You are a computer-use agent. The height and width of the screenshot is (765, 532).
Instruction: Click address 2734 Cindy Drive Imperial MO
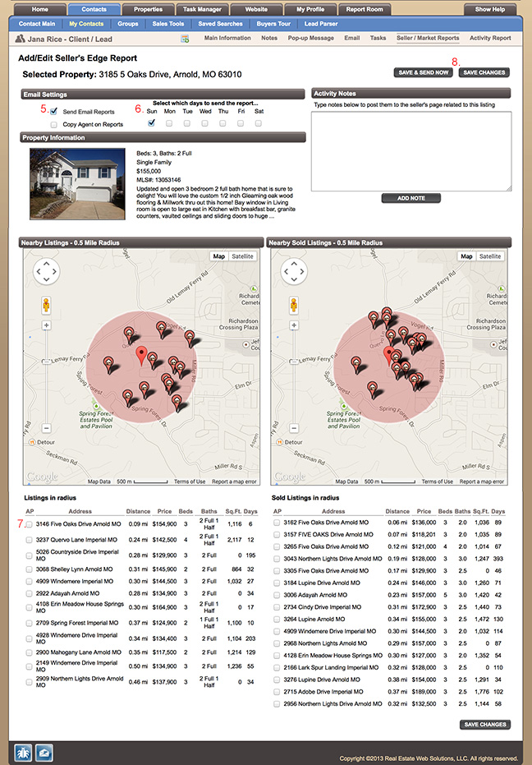pyautogui.click(x=323, y=607)
